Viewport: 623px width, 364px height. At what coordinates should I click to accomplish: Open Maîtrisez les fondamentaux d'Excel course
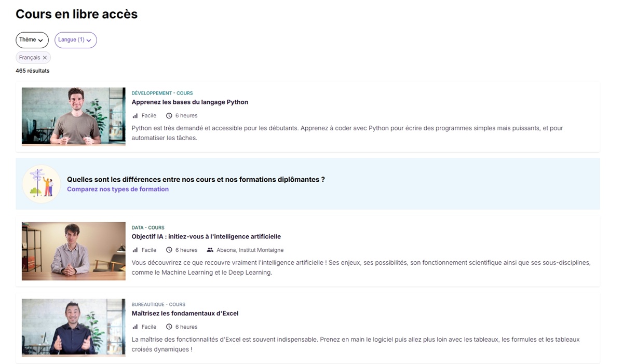[185, 314]
